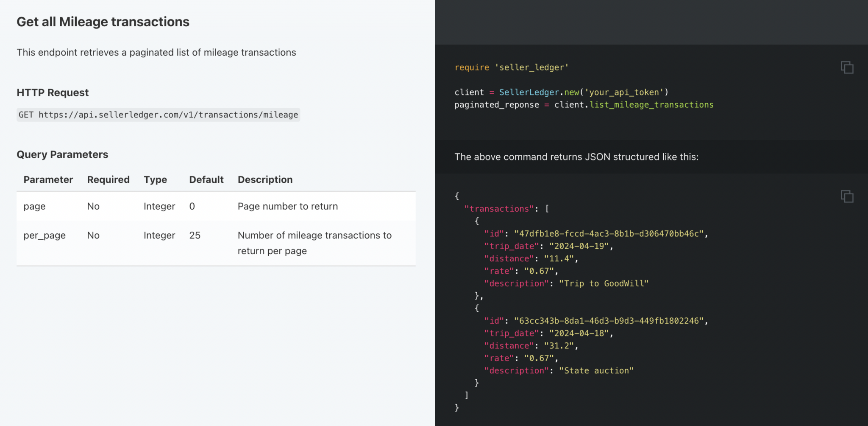The height and width of the screenshot is (426, 868).
Task: Click the 'HTTP Request' section heading
Action: [53, 92]
